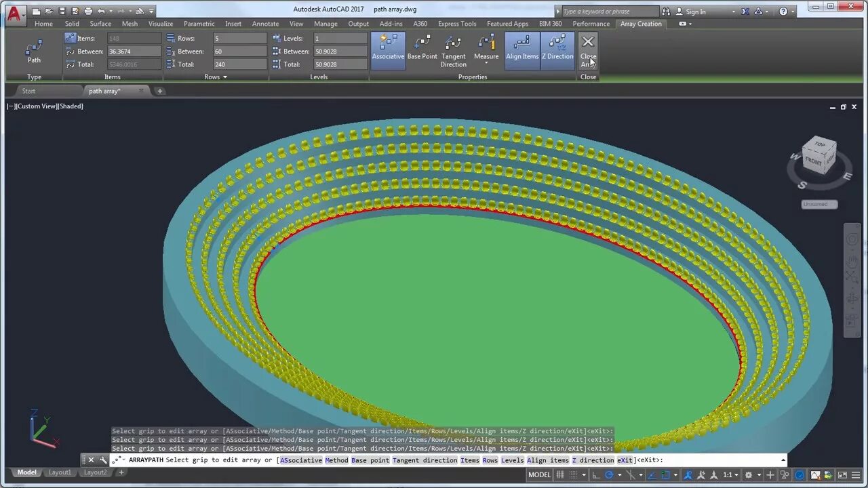The width and height of the screenshot is (868, 488).
Task: Toggle Polar tracking in the status bar
Action: (609, 475)
